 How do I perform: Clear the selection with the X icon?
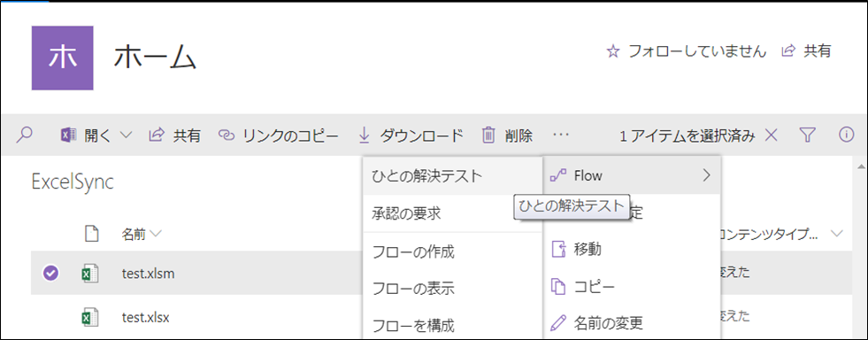pos(772,135)
